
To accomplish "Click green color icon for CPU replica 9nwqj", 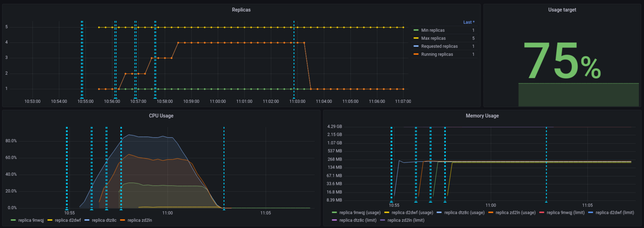I will pyautogui.click(x=12, y=220).
